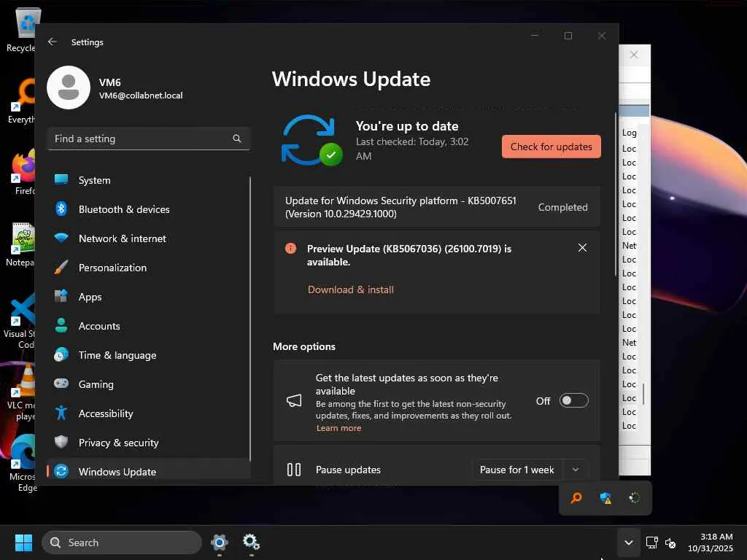Click Download & install link
Viewport: 747px width, 560px height.
pos(351,289)
